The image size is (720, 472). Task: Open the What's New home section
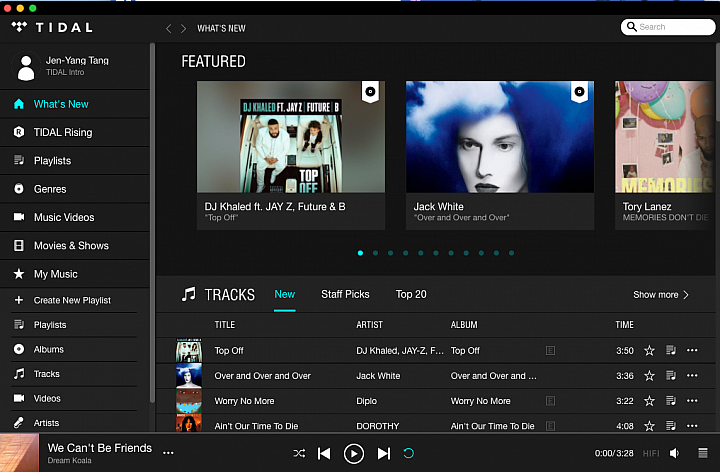[74, 104]
